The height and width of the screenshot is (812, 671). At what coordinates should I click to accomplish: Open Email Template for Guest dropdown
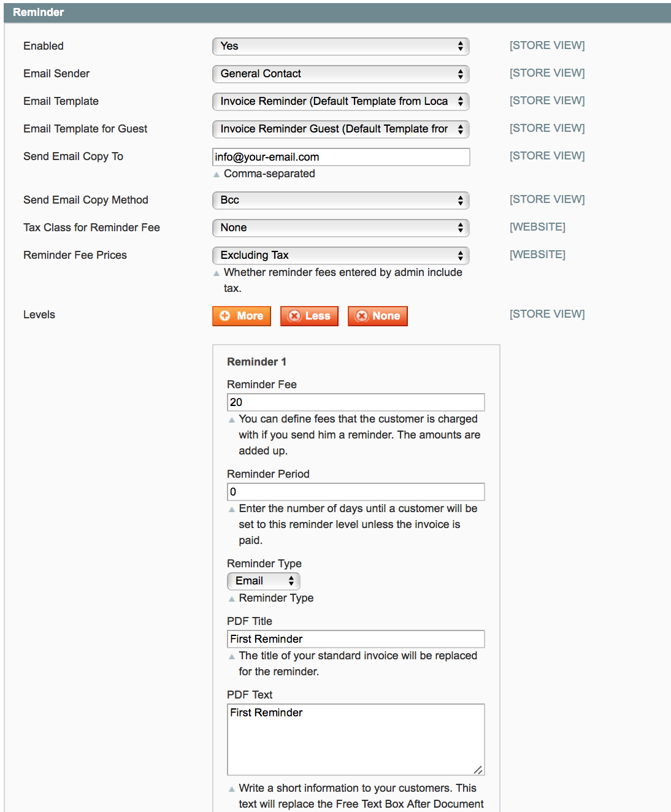point(340,129)
